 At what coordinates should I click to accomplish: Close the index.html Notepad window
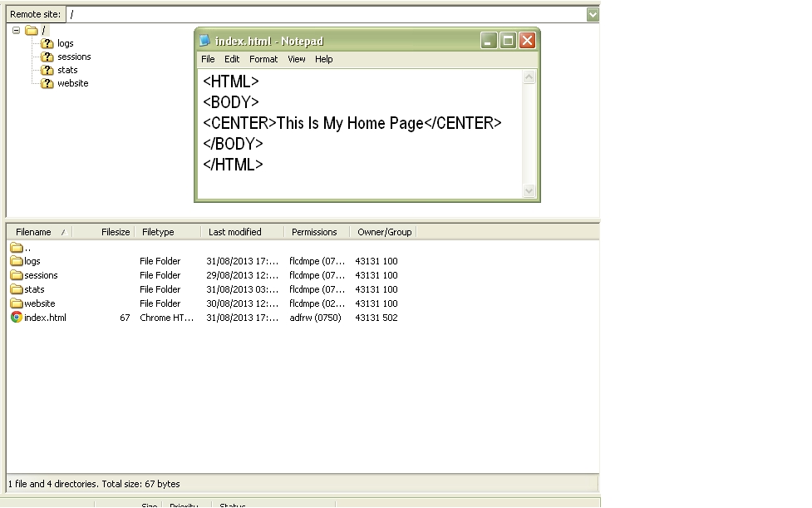pos(527,41)
